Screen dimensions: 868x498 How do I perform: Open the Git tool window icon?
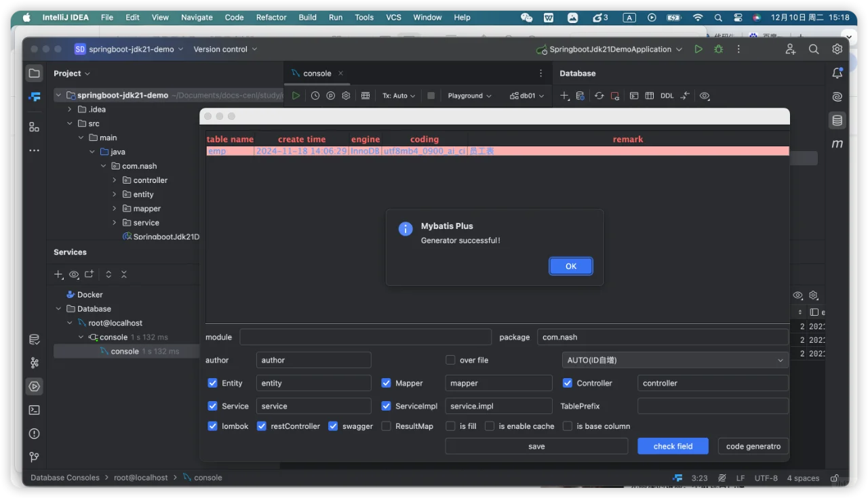point(35,457)
